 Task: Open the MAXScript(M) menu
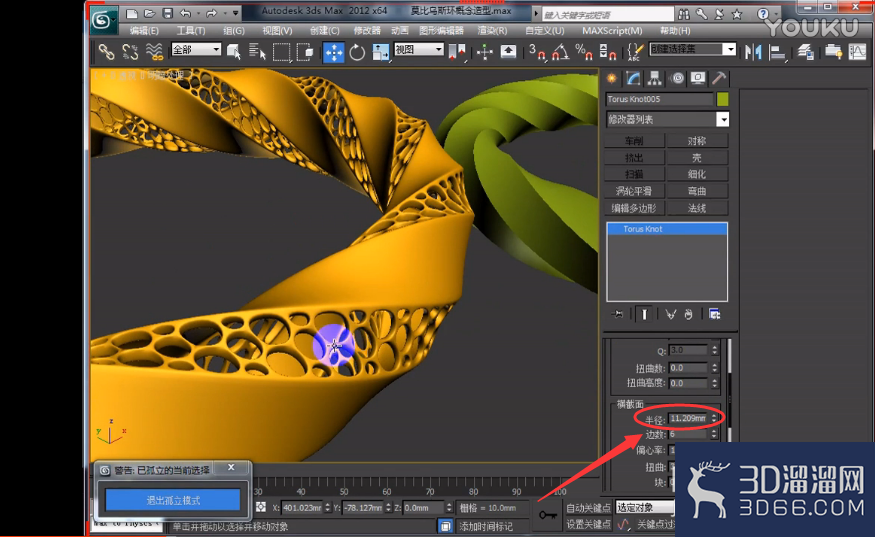[x=612, y=31]
